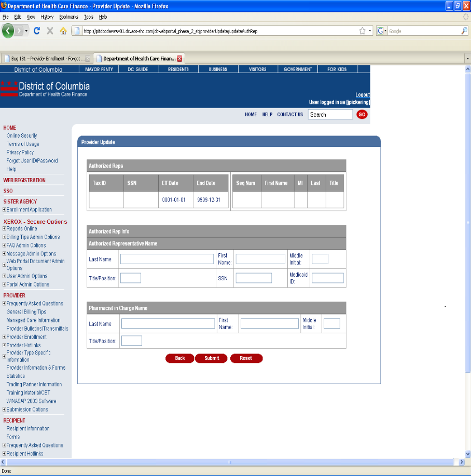The width and height of the screenshot is (471, 476).
Task: Bookmark page using the star icon
Action: click(x=362, y=31)
